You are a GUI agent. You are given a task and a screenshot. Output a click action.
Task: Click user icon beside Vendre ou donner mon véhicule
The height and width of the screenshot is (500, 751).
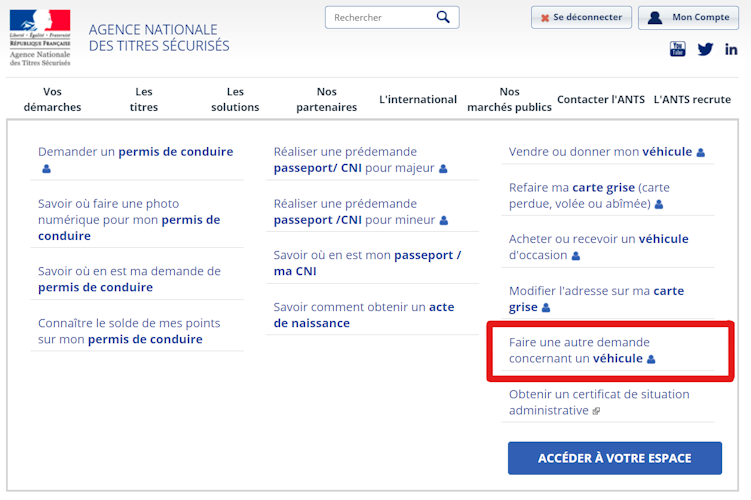coord(701,153)
